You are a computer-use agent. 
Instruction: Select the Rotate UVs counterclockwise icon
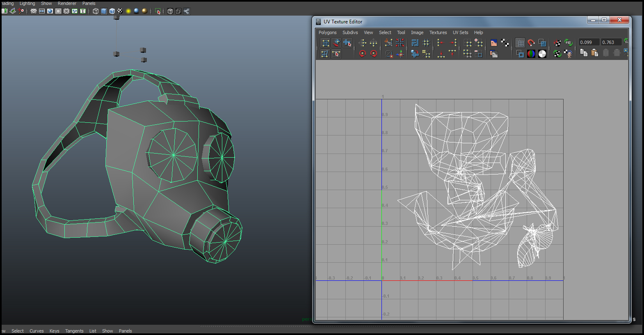(363, 54)
